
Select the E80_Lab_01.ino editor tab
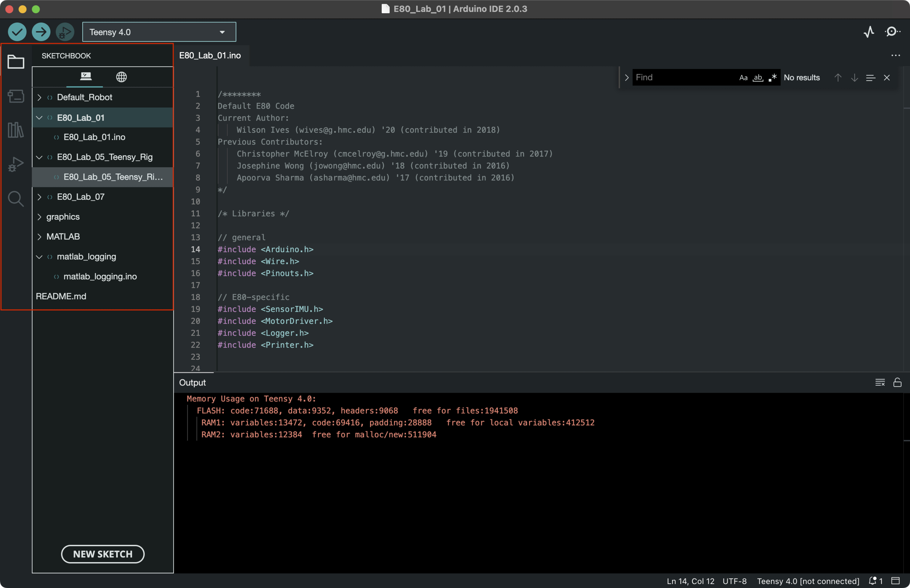coord(210,55)
